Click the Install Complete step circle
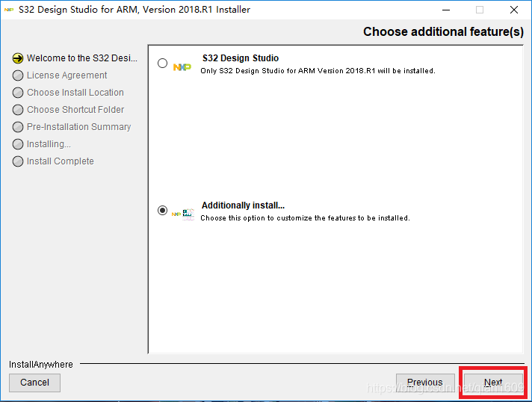 (x=18, y=161)
